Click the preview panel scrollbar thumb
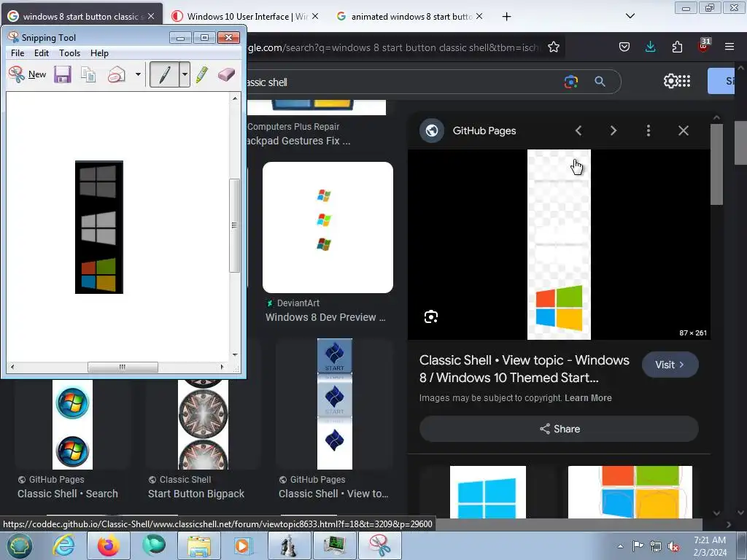This screenshot has height=560, width=747. tap(716, 164)
